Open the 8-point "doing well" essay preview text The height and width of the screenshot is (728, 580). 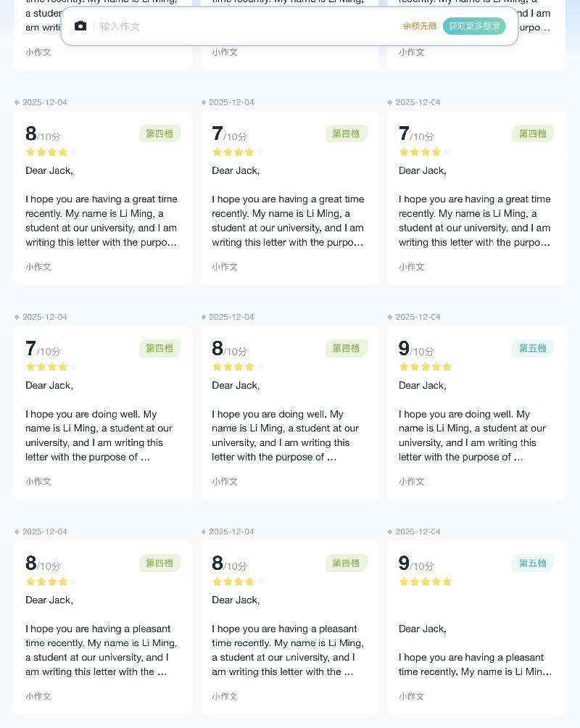click(x=289, y=435)
